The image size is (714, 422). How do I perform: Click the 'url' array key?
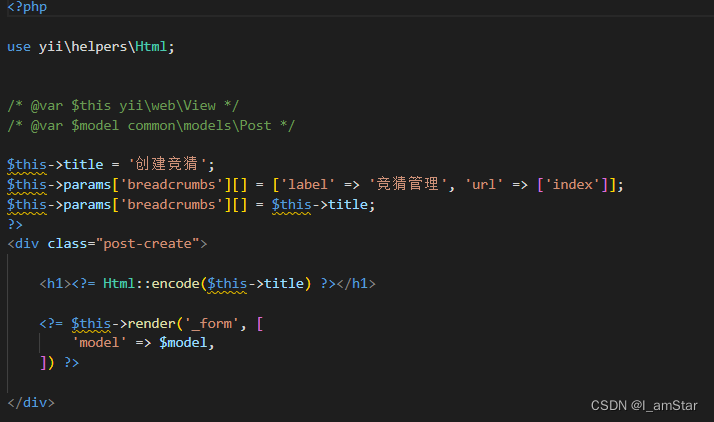484,184
